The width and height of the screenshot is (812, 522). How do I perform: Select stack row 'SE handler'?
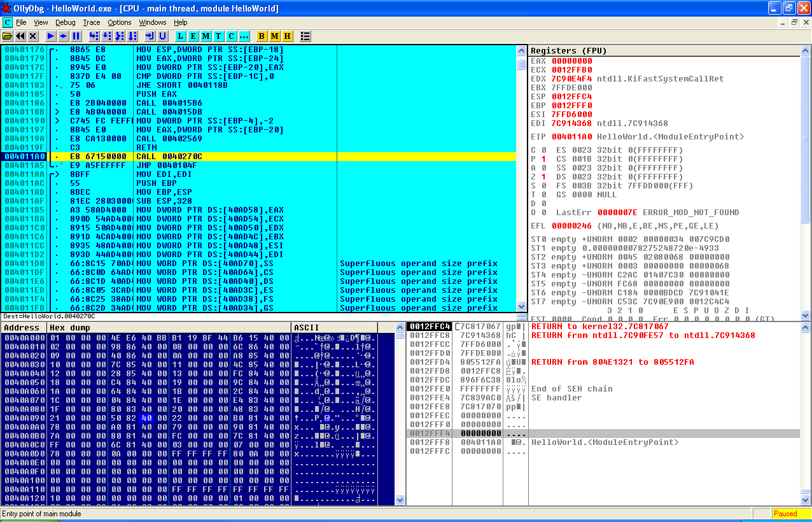tap(556, 398)
